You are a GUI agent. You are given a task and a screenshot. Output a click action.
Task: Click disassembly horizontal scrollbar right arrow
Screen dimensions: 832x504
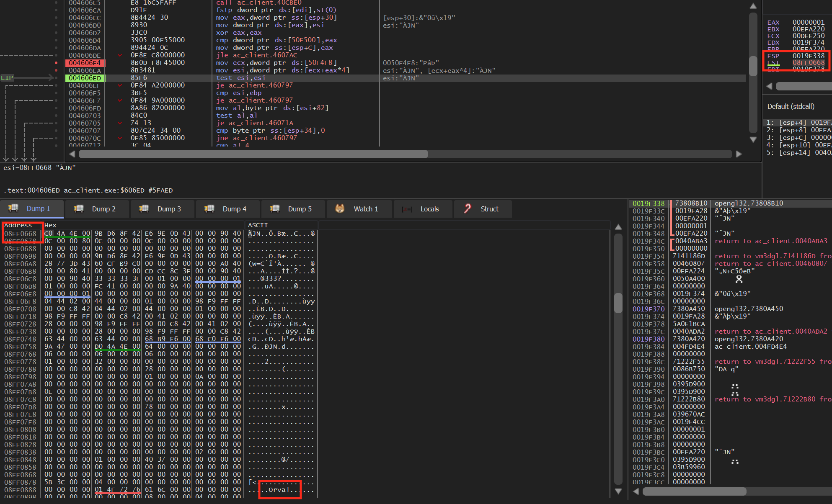click(739, 154)
